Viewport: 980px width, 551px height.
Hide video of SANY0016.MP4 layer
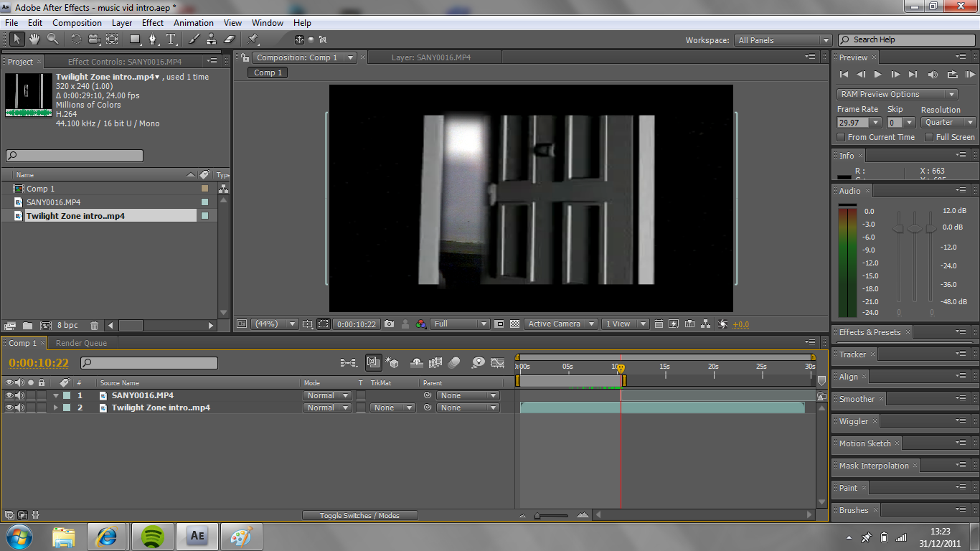[x=9, y=395]
